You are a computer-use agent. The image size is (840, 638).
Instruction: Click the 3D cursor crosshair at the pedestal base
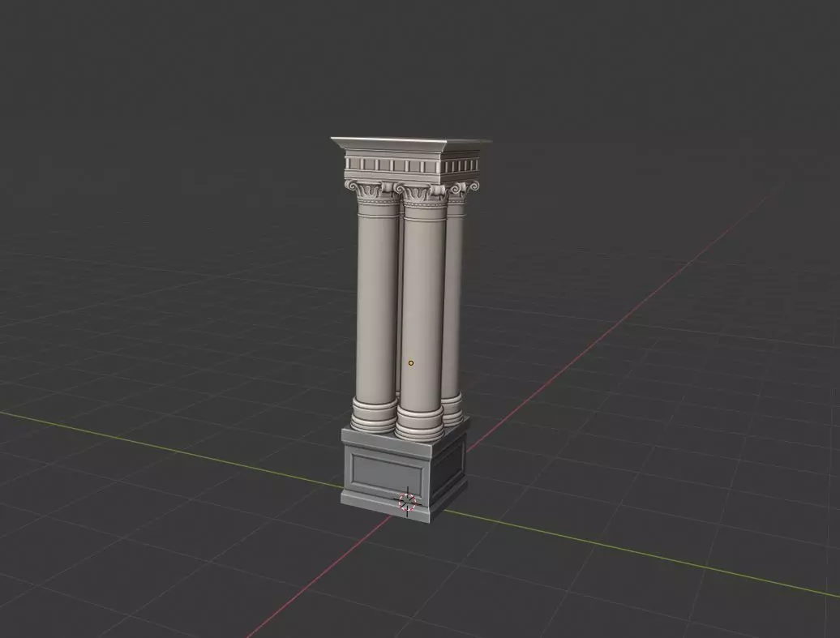pyautogui.click(x=408, y=502)
